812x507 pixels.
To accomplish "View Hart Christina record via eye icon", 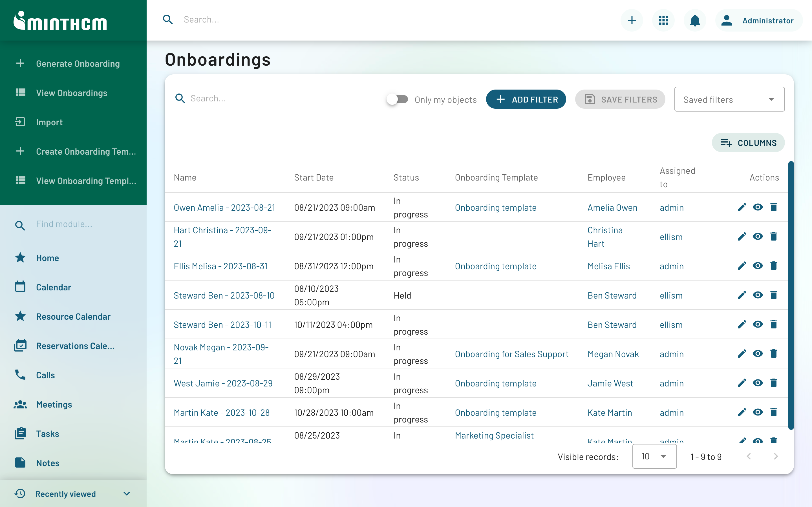I will click(758, 236).
